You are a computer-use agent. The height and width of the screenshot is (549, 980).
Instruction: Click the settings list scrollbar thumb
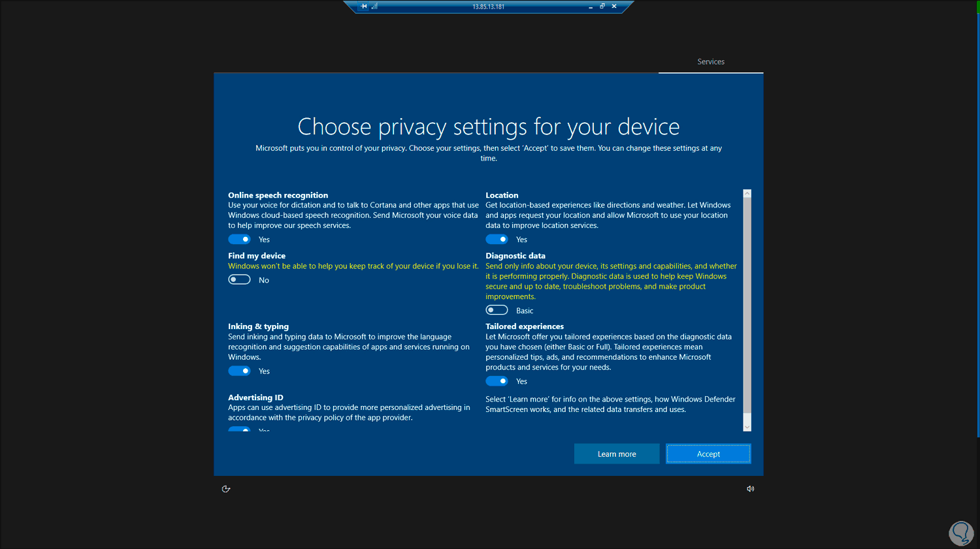(747, 306)
